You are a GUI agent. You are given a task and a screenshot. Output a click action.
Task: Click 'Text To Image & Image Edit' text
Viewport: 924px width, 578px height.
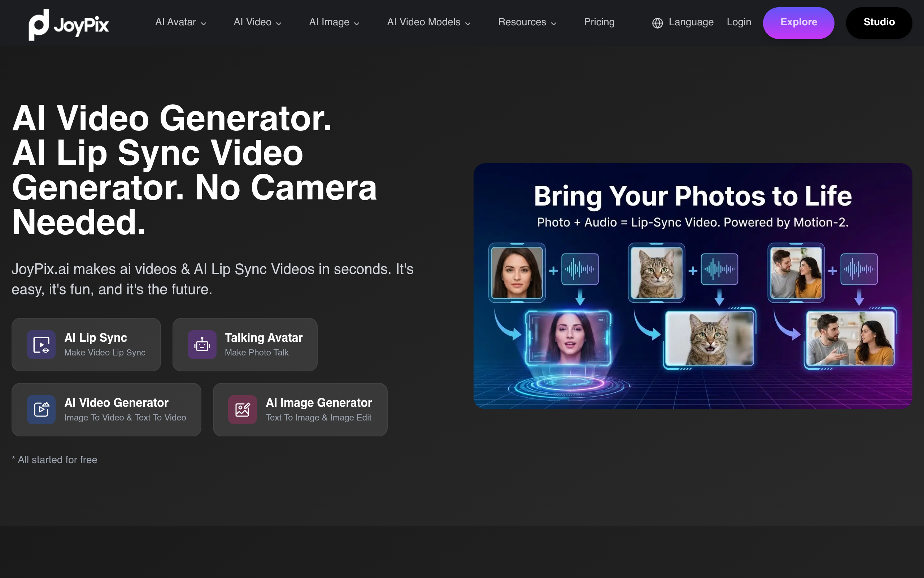coord(318,418)
